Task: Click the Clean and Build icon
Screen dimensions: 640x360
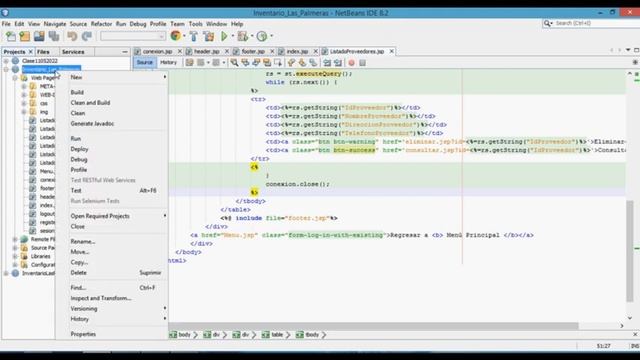Action: pyautogui.click(x=209, y=36)
